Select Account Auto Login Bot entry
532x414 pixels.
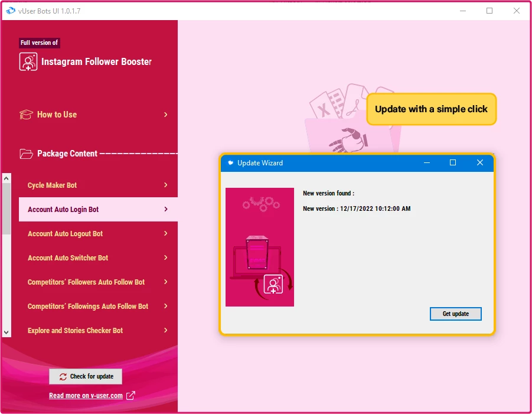(98, 210)
